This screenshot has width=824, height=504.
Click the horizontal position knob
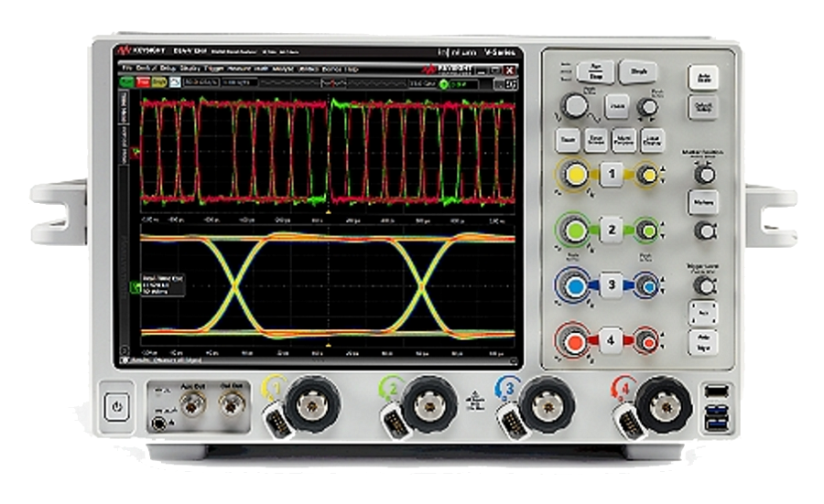647,107
